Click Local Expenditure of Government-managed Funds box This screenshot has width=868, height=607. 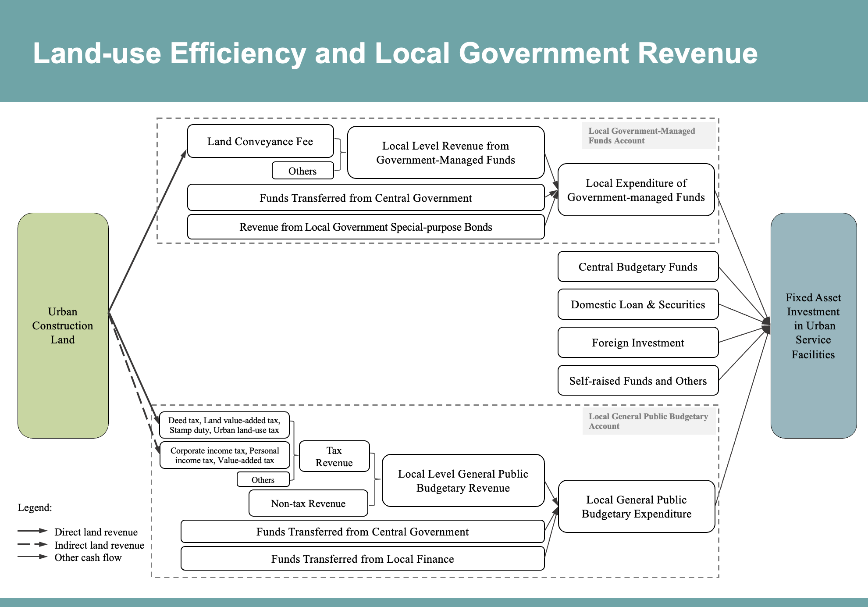[x=636, y=190]
